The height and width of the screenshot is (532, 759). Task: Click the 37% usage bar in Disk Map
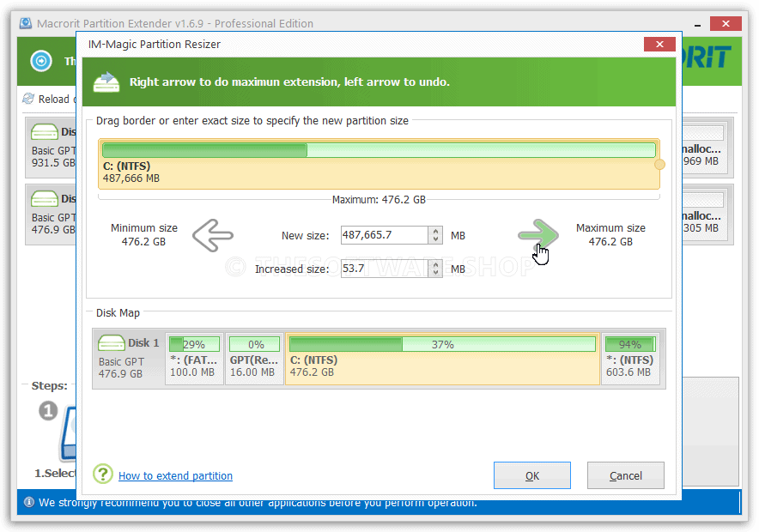click(x=442, y=344)
